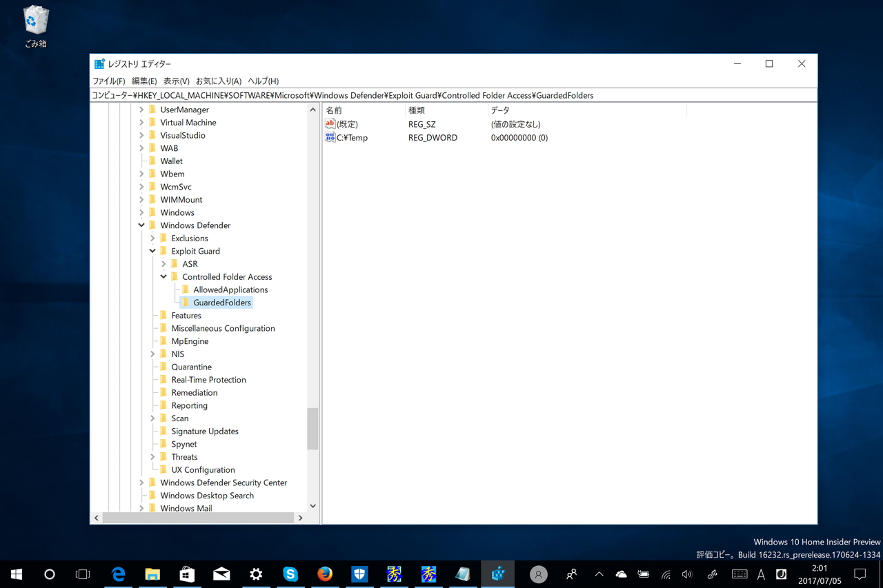Open the ファイル(F) menu
Screen dimensions: 883x588
109,81
